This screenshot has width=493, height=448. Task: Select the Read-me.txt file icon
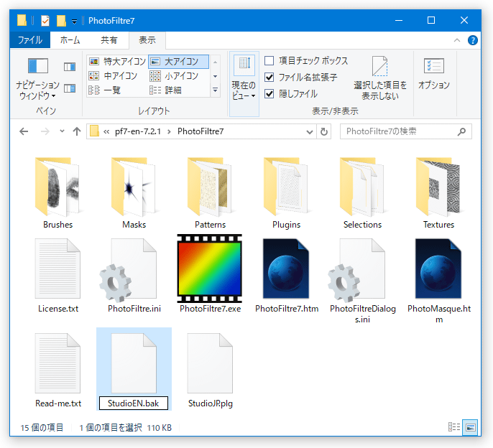pyautogui.click(x=57, y=363)
